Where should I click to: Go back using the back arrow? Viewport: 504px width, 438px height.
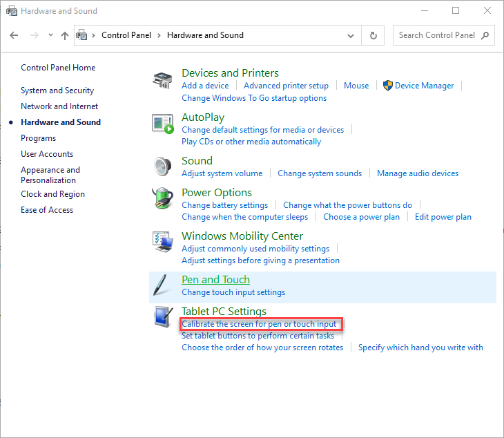(x=14, y=35)
